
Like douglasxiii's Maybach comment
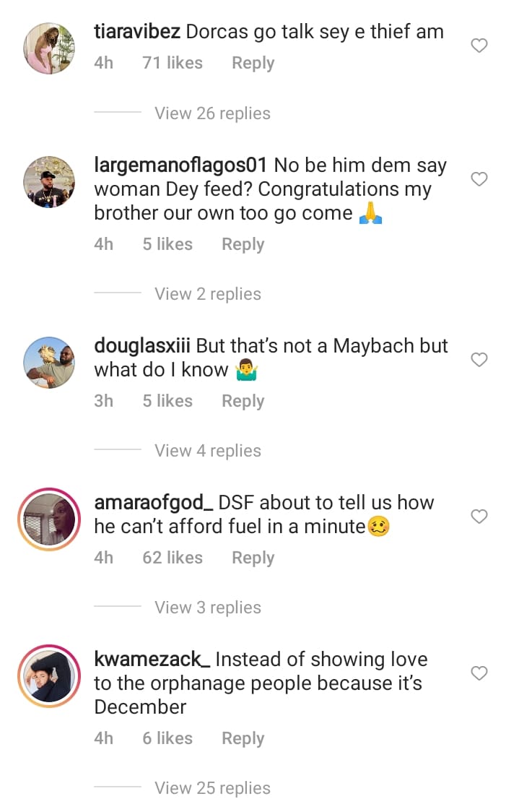479,360
